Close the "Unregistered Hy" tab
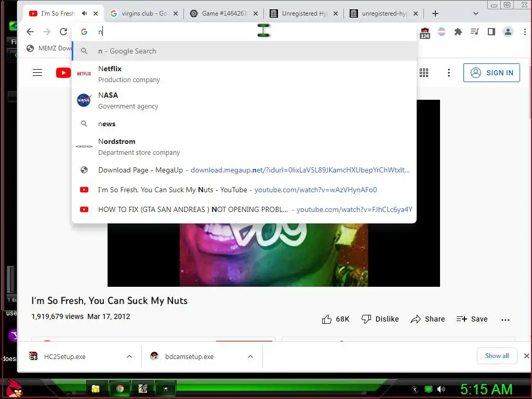The image size is (532, 399). 336,14
